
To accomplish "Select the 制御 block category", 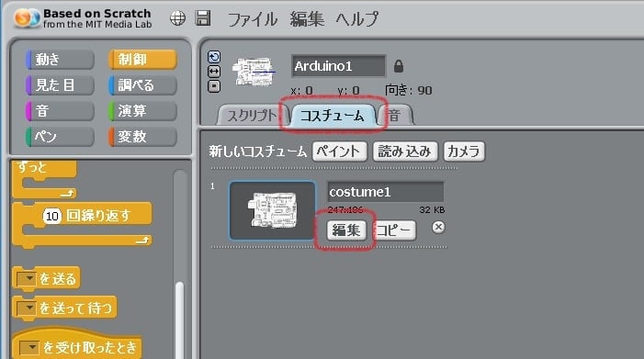I will click(x=143, y=60).
